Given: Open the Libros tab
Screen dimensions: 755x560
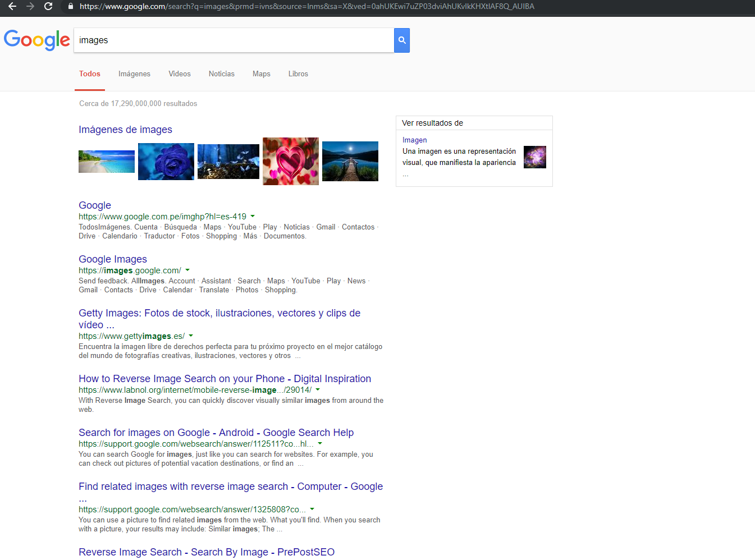Looking at the screenshot, I should coord(298,74).
